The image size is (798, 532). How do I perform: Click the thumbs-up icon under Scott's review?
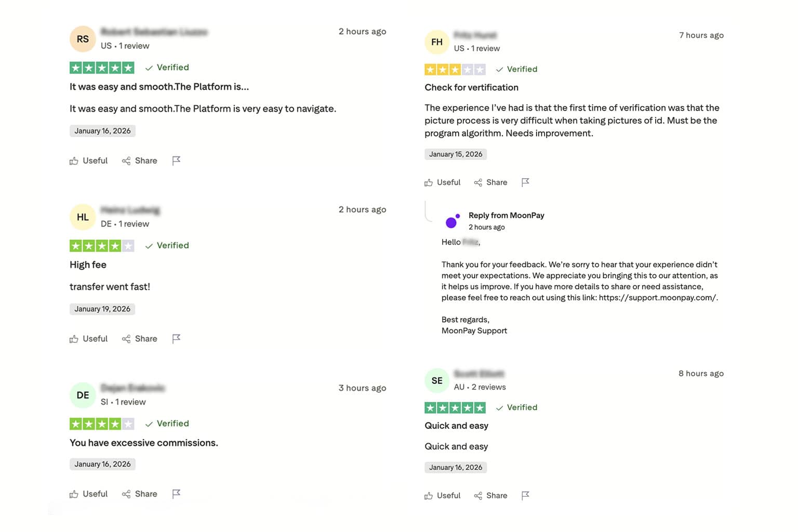click(429, 495)
